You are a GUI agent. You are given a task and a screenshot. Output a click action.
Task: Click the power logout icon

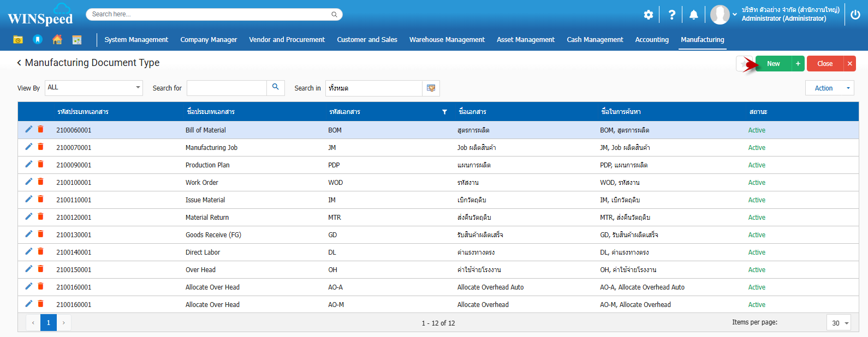point(855,15)
